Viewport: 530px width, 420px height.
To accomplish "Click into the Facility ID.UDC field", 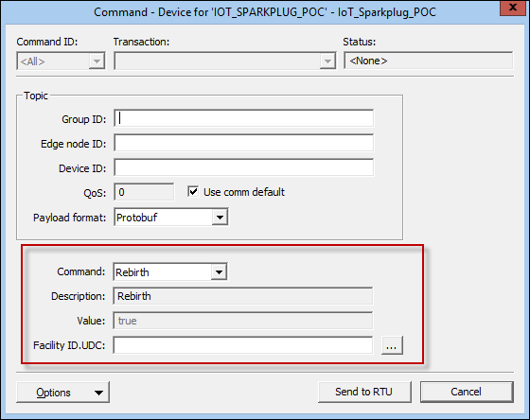I will [243, 345].
